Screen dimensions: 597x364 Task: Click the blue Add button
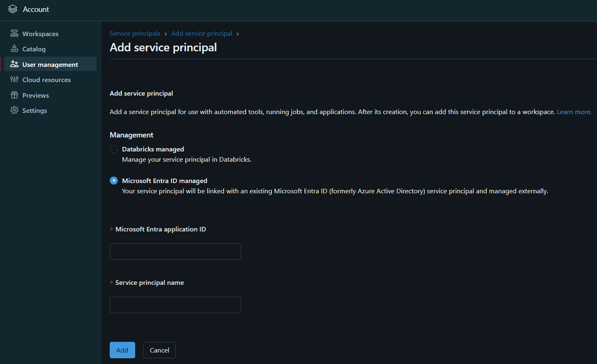[122, 350]
